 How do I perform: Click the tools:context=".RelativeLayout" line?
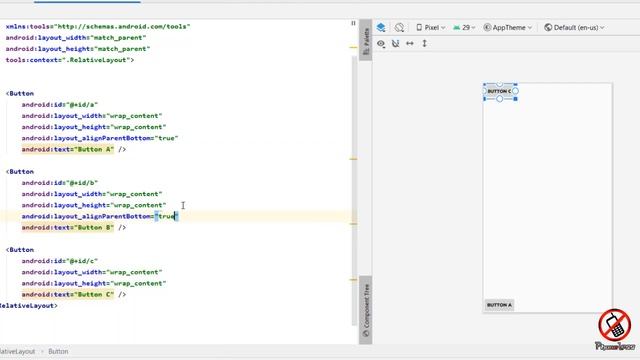tap(69, 60)
